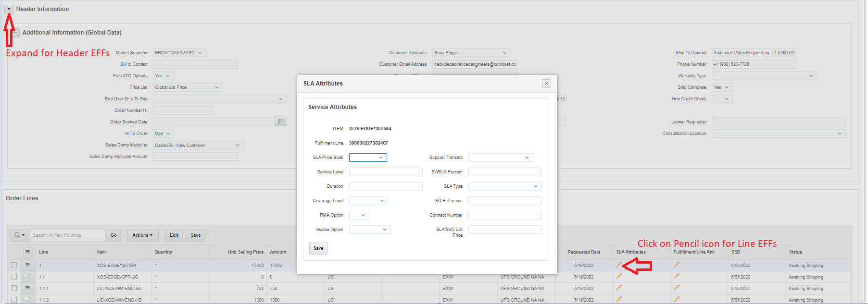Tick the checkbox for line 1.1.1
The width and height of the screenshot is (868, 304).
pyautogui.click(x=14, y=288)
